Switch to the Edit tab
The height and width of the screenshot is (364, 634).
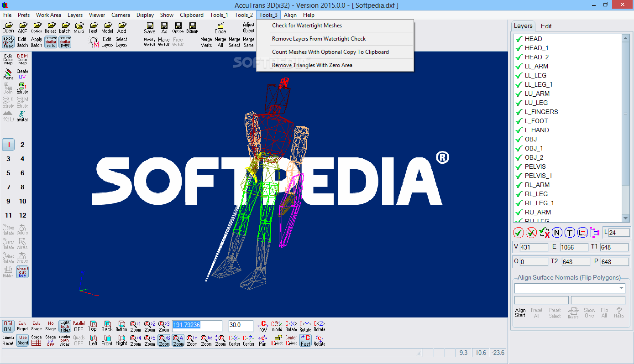tap(546, 26)
